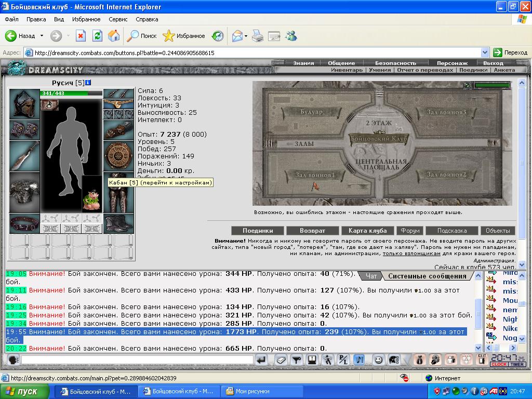This screenshot has height=399, width=532.
Task: Send message with the Enter arrow button
Action: (x=261, y=360)
